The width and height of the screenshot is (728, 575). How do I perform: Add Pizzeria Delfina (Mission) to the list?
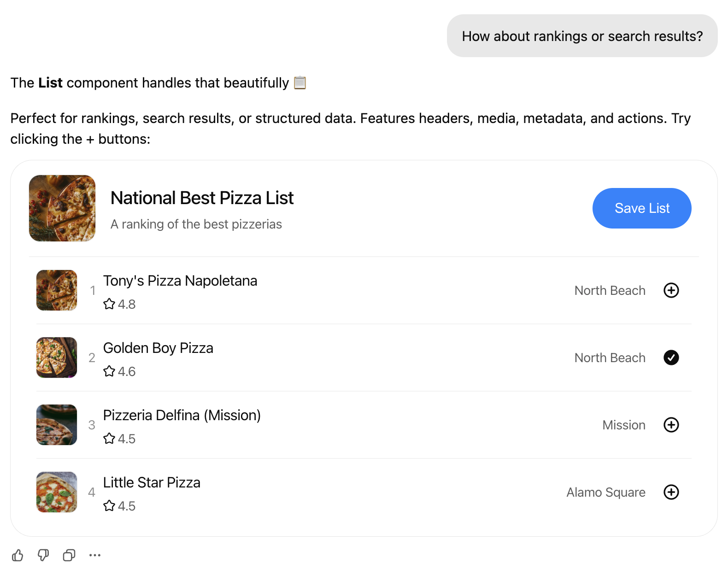(672, 425)
